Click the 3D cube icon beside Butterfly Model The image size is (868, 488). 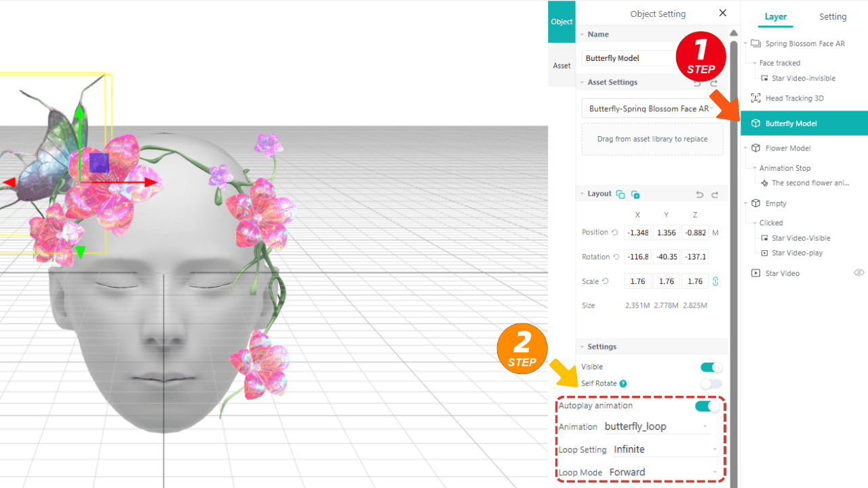[x=756, y=123]
